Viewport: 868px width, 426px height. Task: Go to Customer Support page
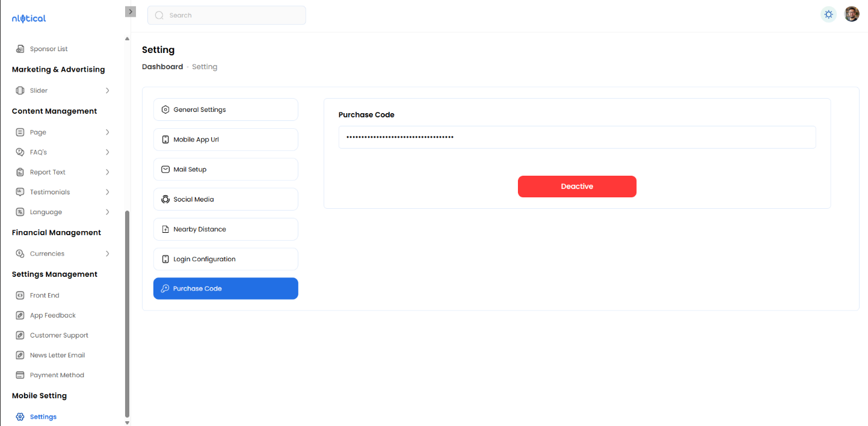coord(59,335)
